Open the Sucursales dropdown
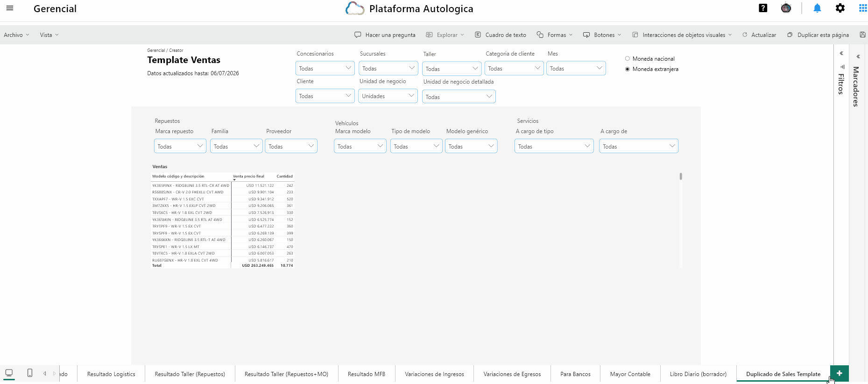 388,68
